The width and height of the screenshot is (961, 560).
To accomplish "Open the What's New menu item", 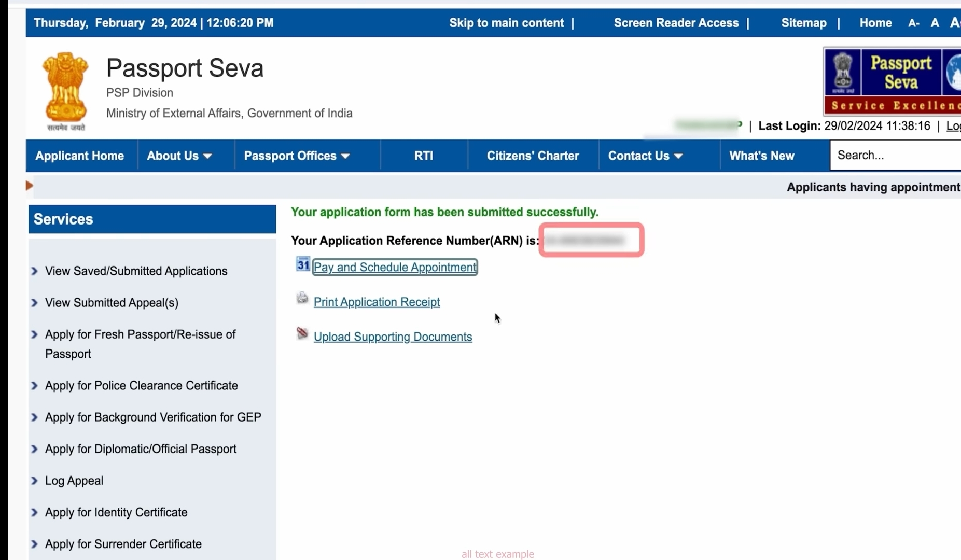I will [x=761, y=156].
